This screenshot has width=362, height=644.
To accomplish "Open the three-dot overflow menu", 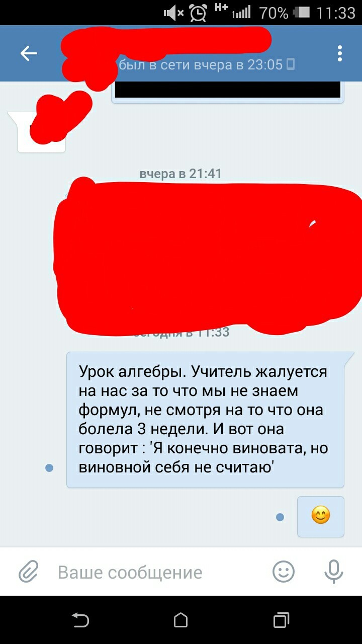I will pos(340,53).
